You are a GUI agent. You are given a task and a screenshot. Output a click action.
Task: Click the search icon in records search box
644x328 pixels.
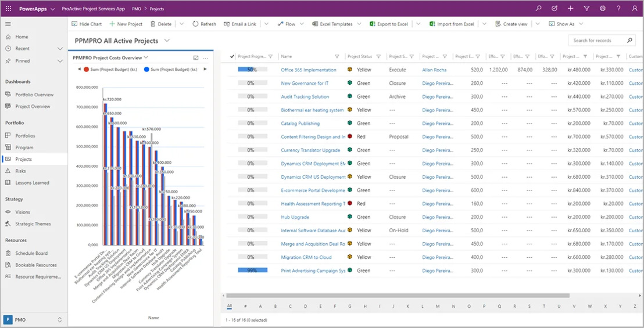tap(629, 41)
